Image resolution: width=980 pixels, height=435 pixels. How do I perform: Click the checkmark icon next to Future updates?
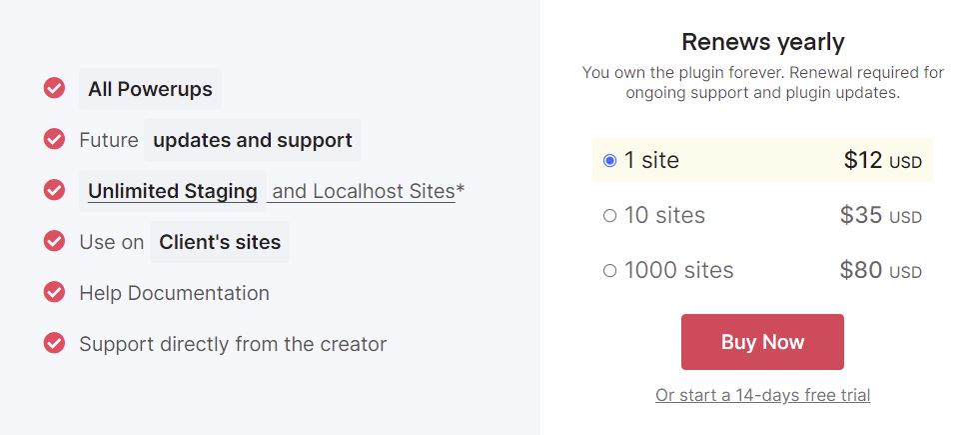54,138
